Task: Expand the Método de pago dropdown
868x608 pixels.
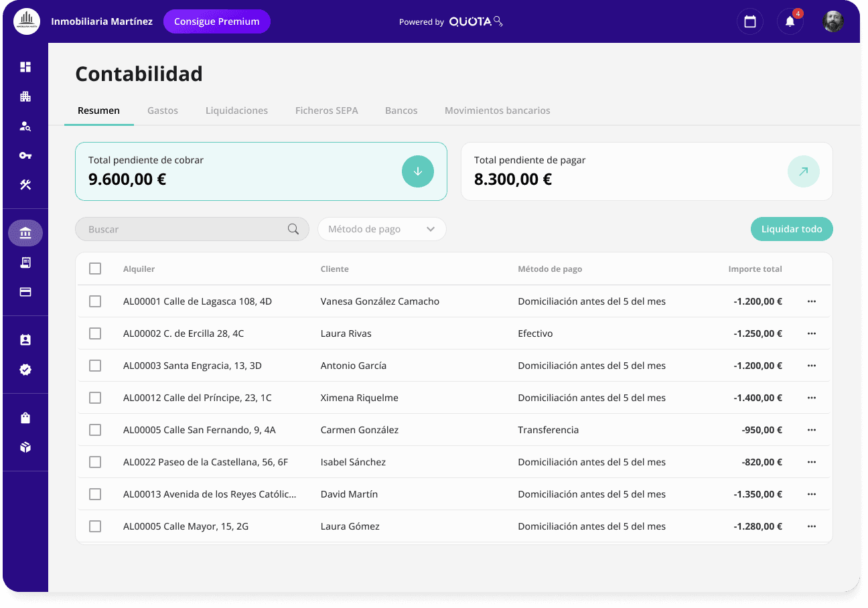Action: [382, 229]
